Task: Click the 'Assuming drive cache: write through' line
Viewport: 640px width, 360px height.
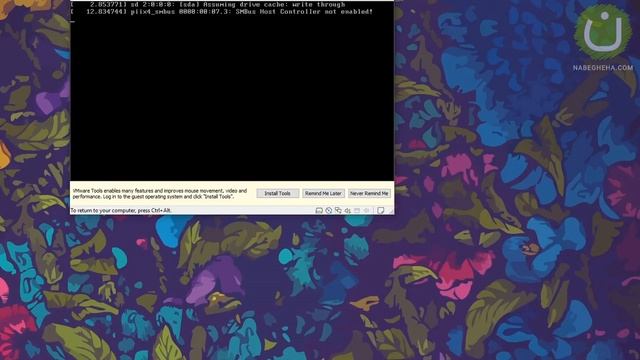Action: click(x=208, y=4)
